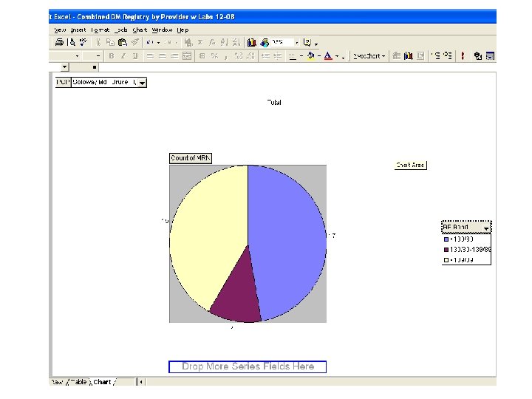Click the Paste clipboard icon
This screenshot has width=532, height=399.
[x=122, y=42]
